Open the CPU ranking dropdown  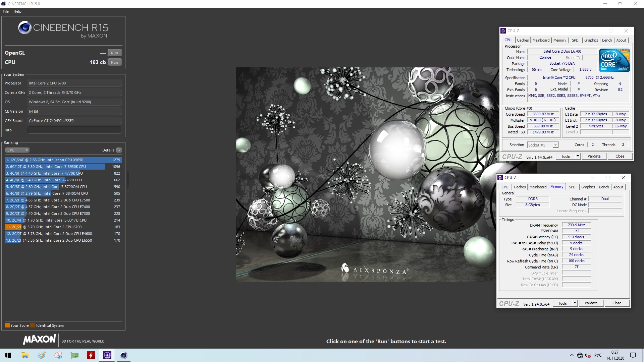coord(17,150)
